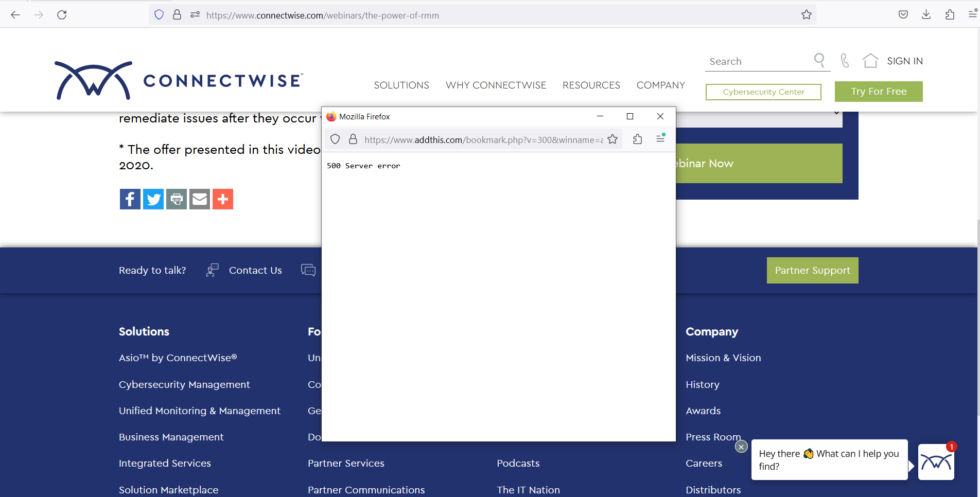980x497 pixels.
Task: Click the print share icon
Action: (x=177, y=199)
